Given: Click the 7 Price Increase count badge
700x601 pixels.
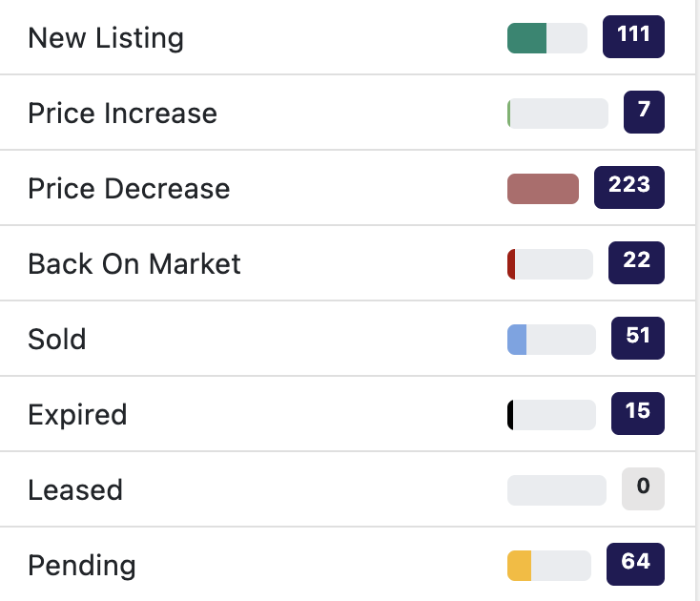Looking at the screenshot, I should 644,112.
